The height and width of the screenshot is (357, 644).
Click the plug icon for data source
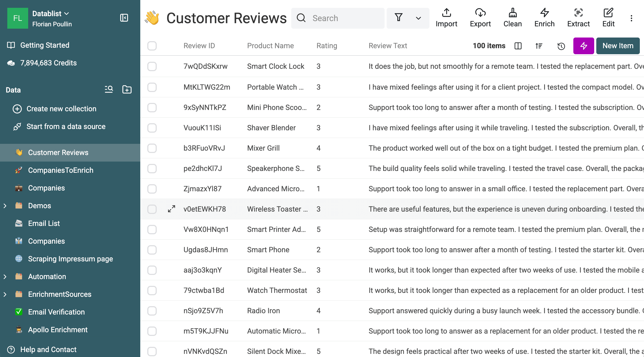tap(17, 127)
